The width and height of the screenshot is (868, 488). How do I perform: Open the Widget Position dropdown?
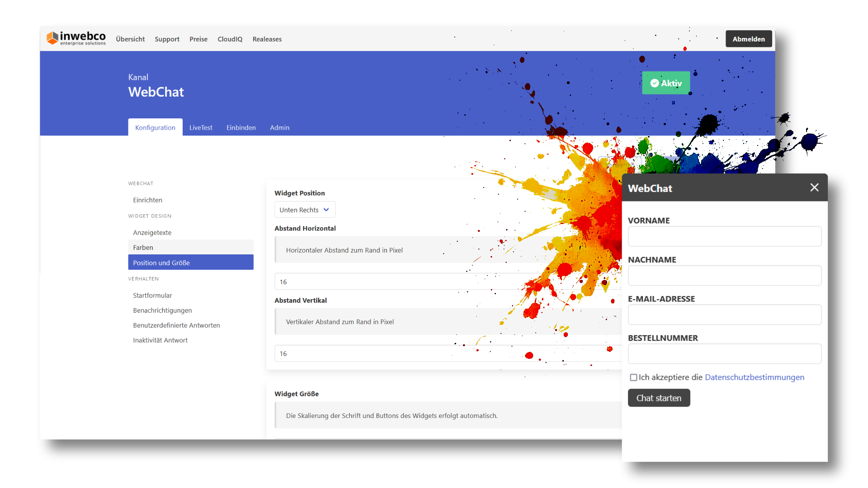coord(304,209)
